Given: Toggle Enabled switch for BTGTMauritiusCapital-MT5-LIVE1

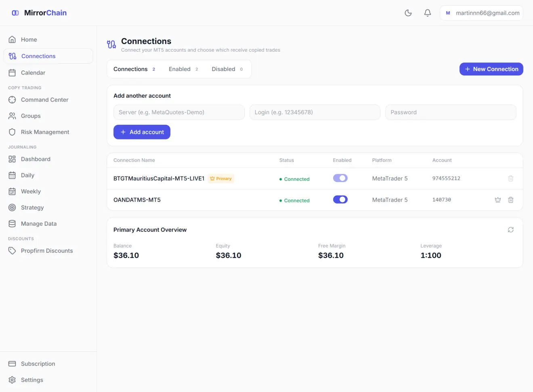Looking at the screenshot, I should point(340,178).
